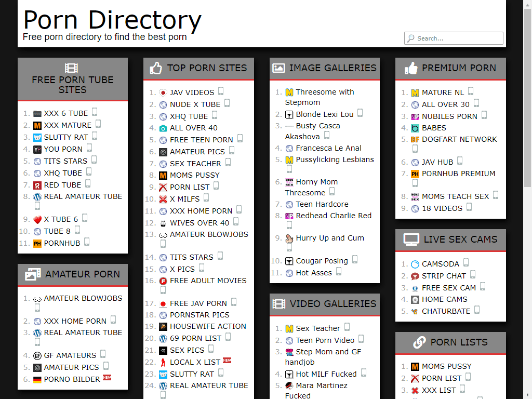532x399 pixels.
Task: Select the Teen Hardcore image gallery
Action: click(323, 204)
